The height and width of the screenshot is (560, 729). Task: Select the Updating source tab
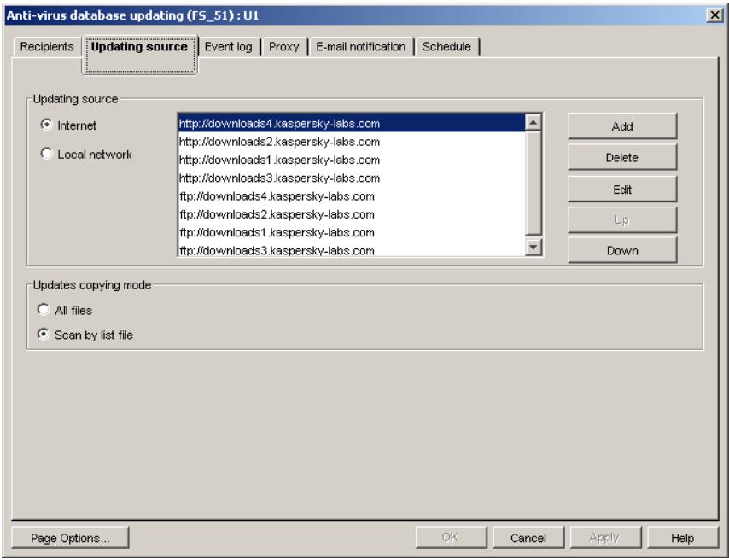pos(139,55)
